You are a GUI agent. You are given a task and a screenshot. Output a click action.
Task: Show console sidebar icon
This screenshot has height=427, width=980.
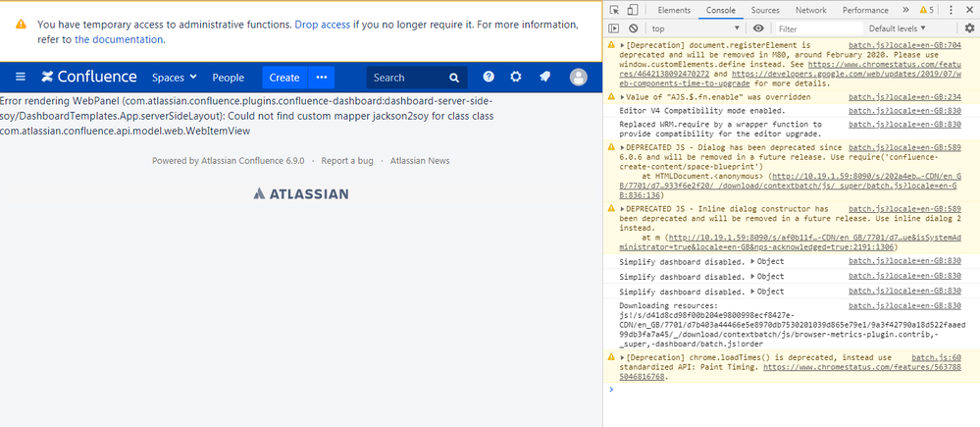click(614, 28)
